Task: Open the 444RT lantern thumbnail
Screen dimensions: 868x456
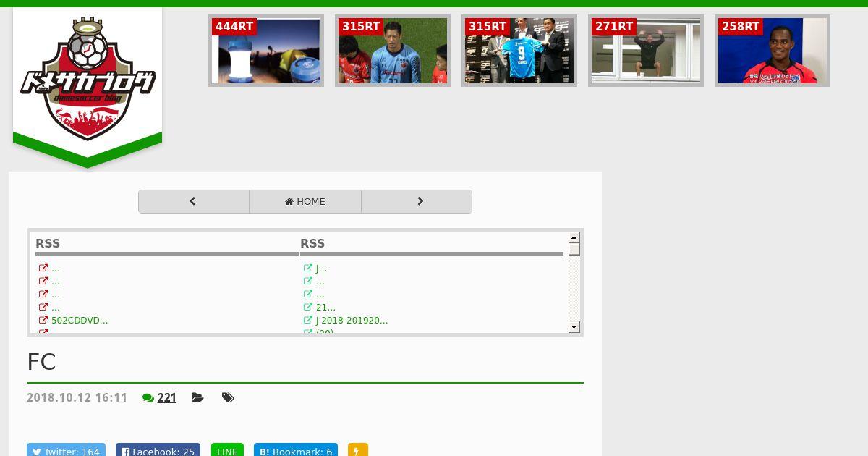Action: coord(266,51)
